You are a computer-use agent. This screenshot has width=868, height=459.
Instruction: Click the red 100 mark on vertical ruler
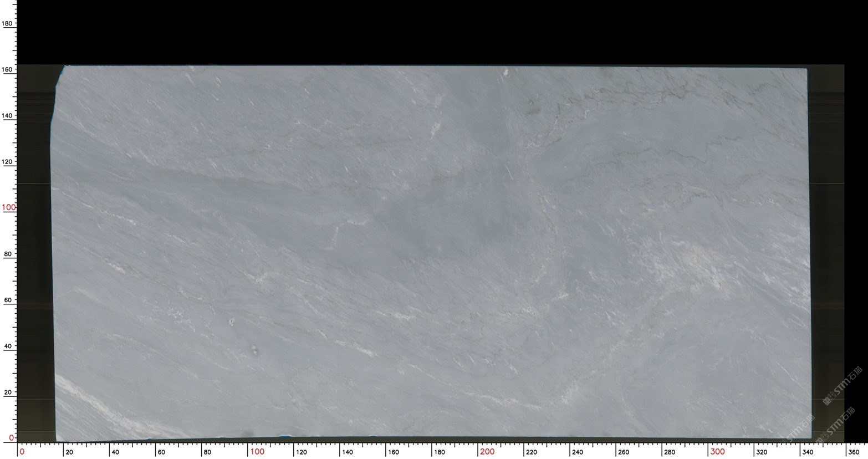pos(9,207)
